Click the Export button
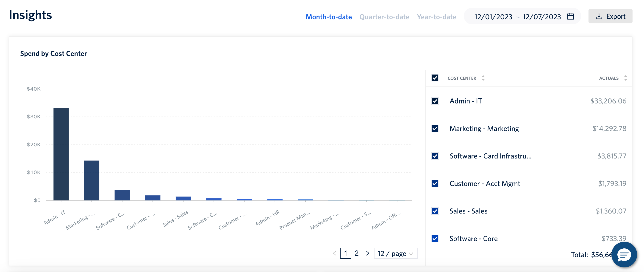The image size is (644, 272). [610, 17]
